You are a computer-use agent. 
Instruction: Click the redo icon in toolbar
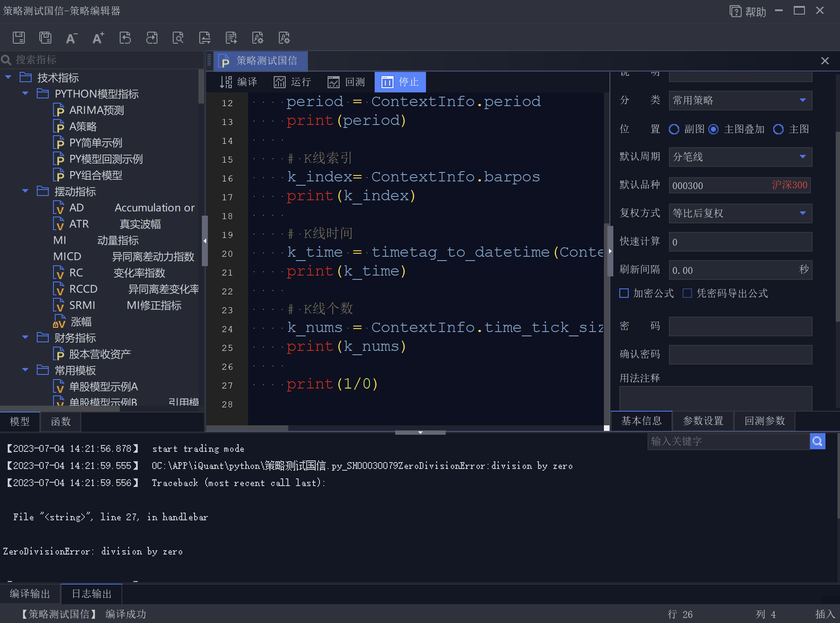(152, 38)
